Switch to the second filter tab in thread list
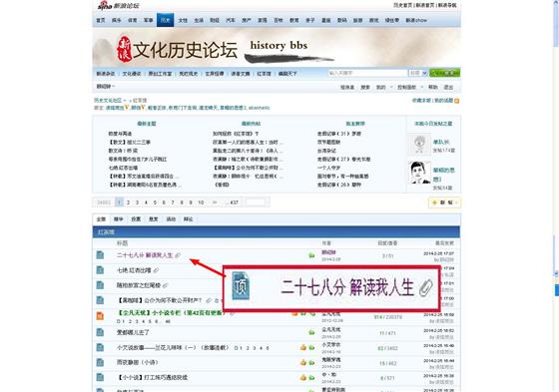The image size is (559, 392). click(x=119, y=219)
